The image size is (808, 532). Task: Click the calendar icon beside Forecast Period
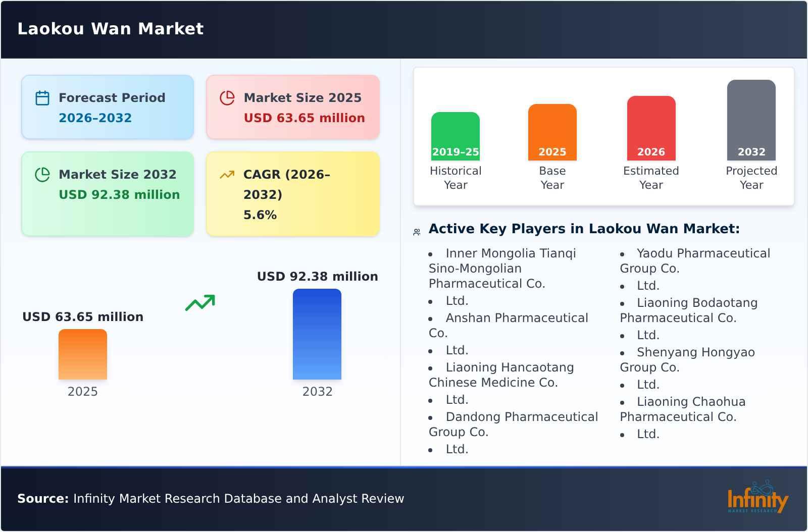pos(42,98)
